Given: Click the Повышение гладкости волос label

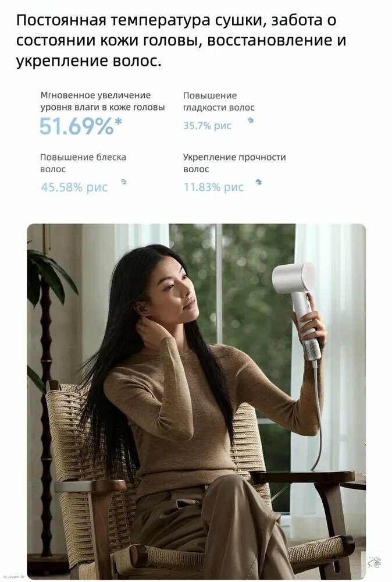Looking at the screenshot, I should [219, 101].
